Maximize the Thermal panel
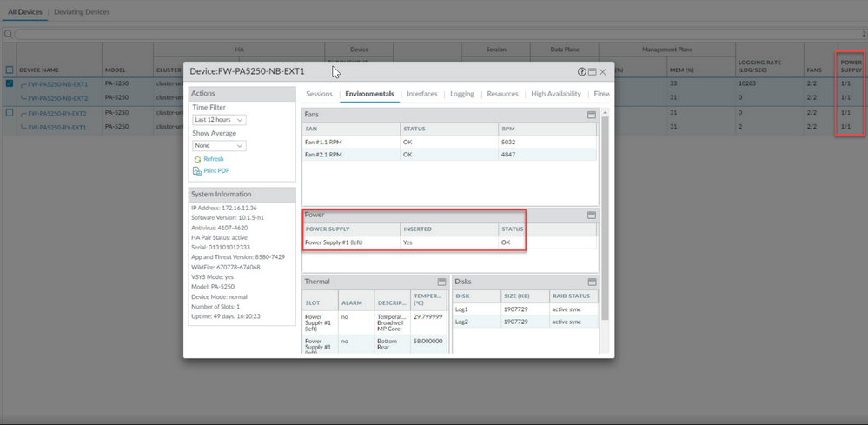Screen dimensions: 868x425 pyautogui.click(x=441, y=282)
